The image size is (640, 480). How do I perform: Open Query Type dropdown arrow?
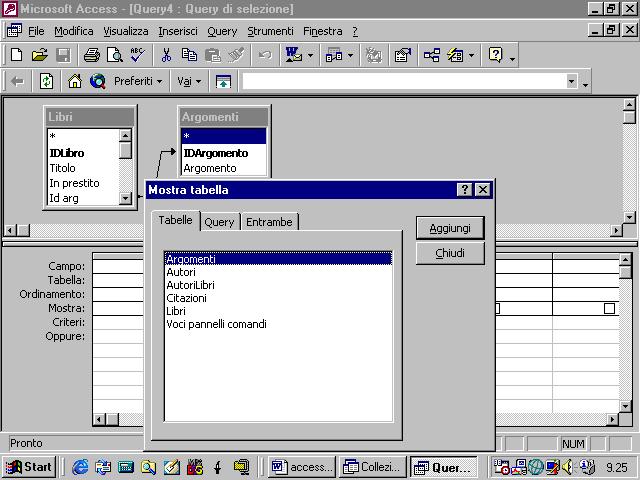click(351, 55)
